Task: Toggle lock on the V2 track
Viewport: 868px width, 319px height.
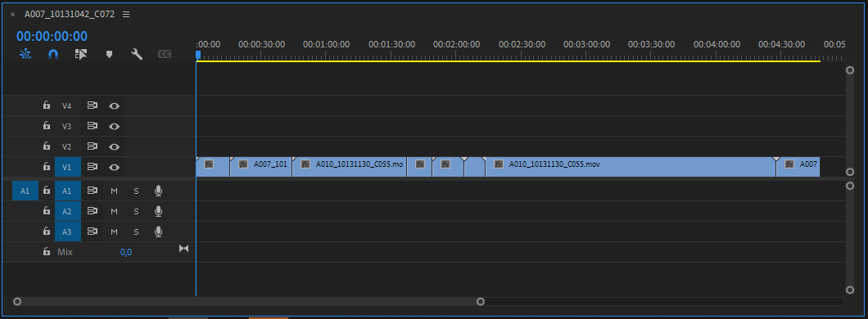Action: tap(47, 146)
